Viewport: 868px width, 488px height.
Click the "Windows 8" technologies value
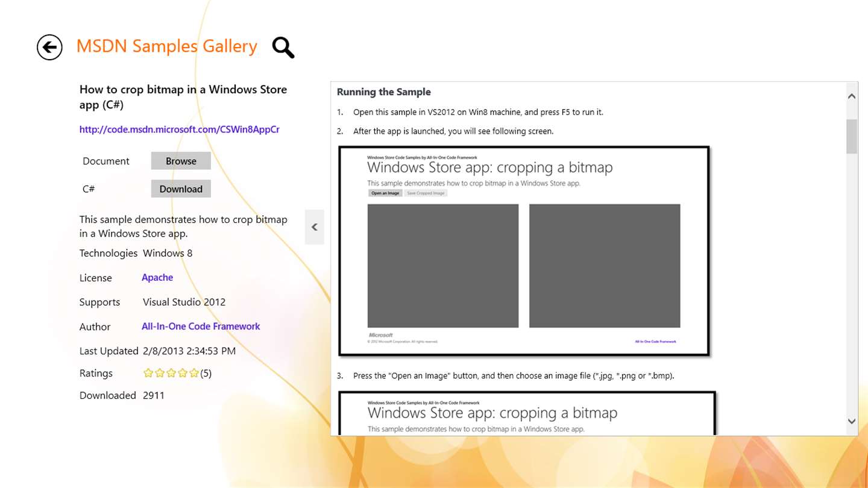click(x=168, y=254)
